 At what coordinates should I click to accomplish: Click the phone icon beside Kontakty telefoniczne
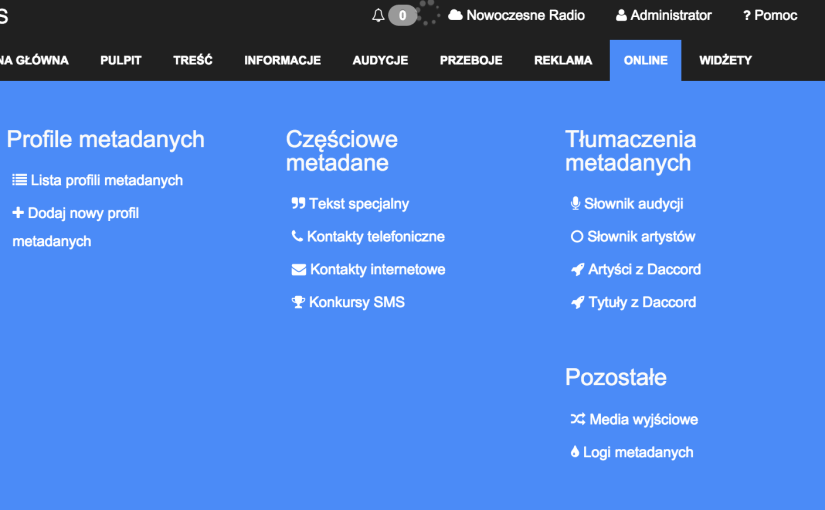[x=297, y=237]
